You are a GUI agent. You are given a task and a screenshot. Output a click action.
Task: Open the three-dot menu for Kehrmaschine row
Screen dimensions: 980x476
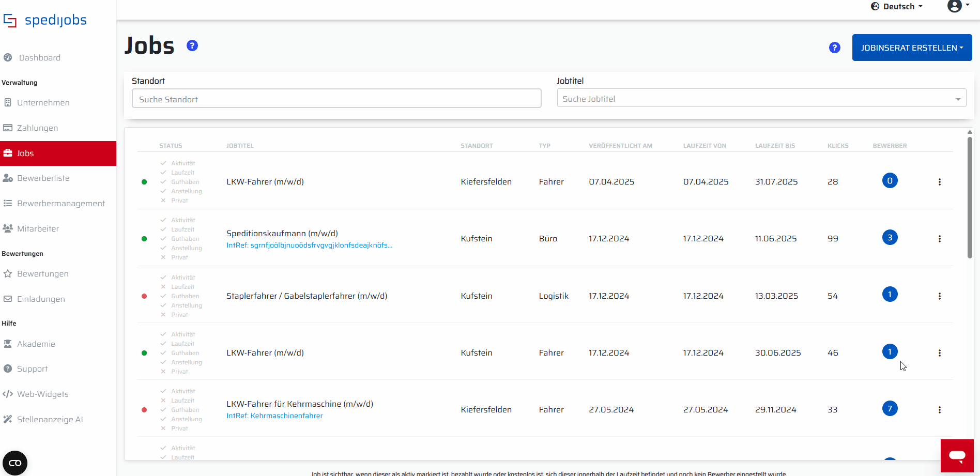940,410
